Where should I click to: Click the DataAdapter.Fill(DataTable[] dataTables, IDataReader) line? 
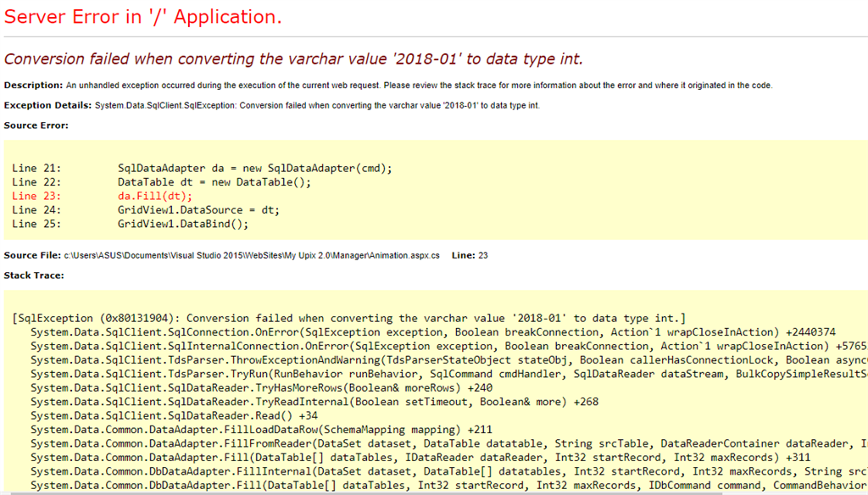point(420,458)
